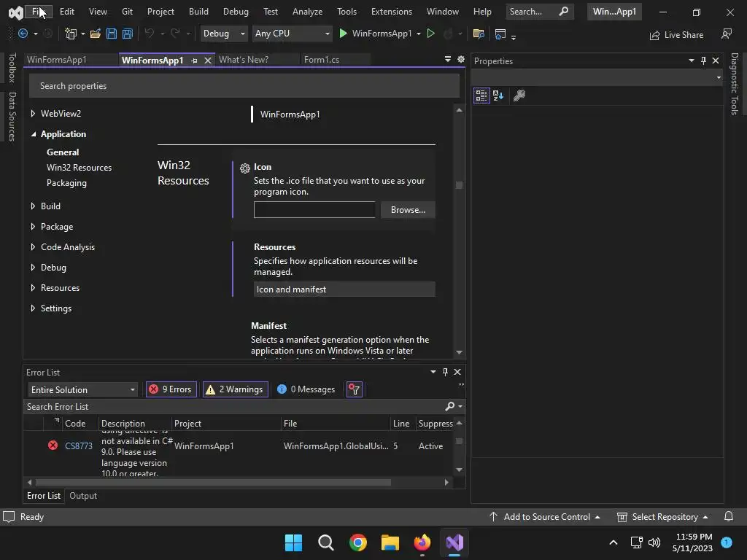This screenshot has height=560, width=747.
Task: Collapse the Application section
Action: [34, 134]
